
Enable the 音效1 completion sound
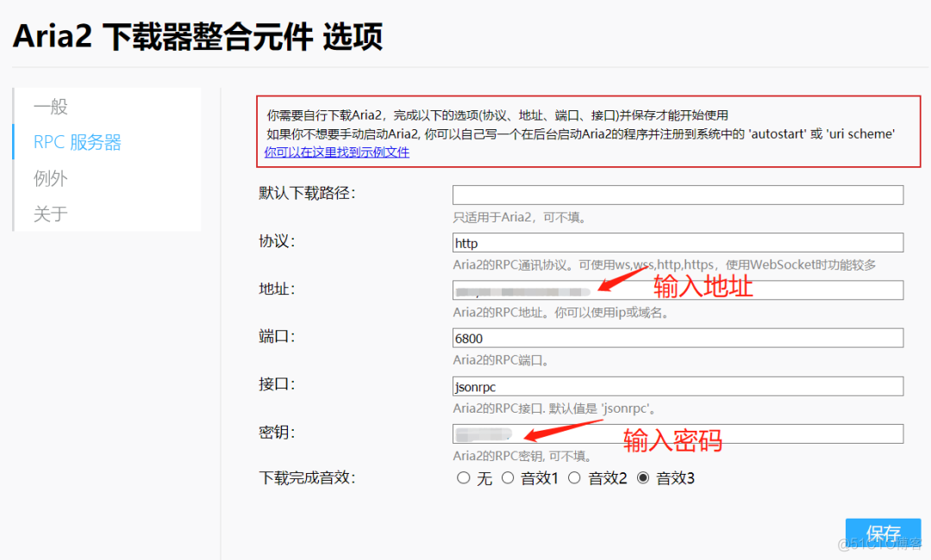coord(509,477)
